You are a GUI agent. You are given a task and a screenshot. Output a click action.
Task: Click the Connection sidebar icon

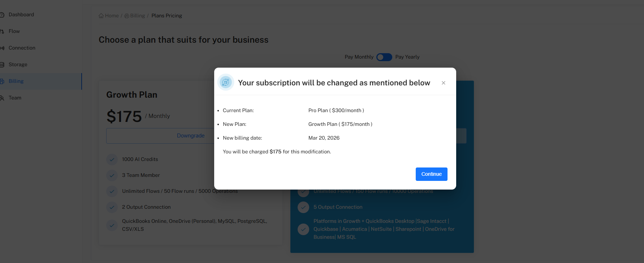(x=2, y=48)
